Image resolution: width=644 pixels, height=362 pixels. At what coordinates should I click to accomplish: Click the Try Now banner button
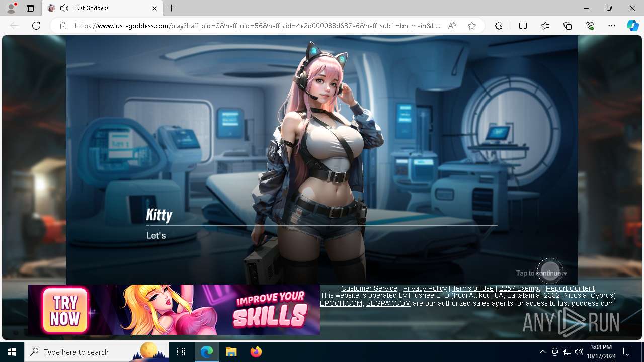tap(65, 310)
